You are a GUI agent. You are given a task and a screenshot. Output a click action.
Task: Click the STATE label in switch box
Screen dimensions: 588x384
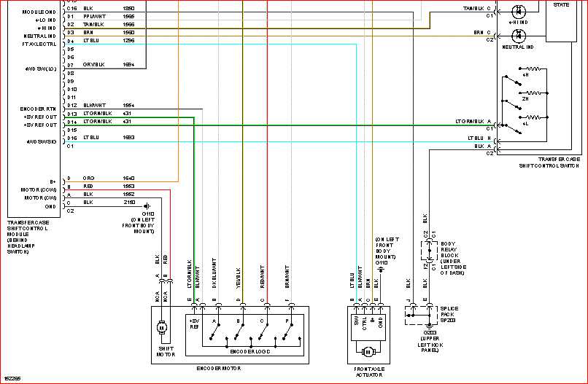pos(561,5)
